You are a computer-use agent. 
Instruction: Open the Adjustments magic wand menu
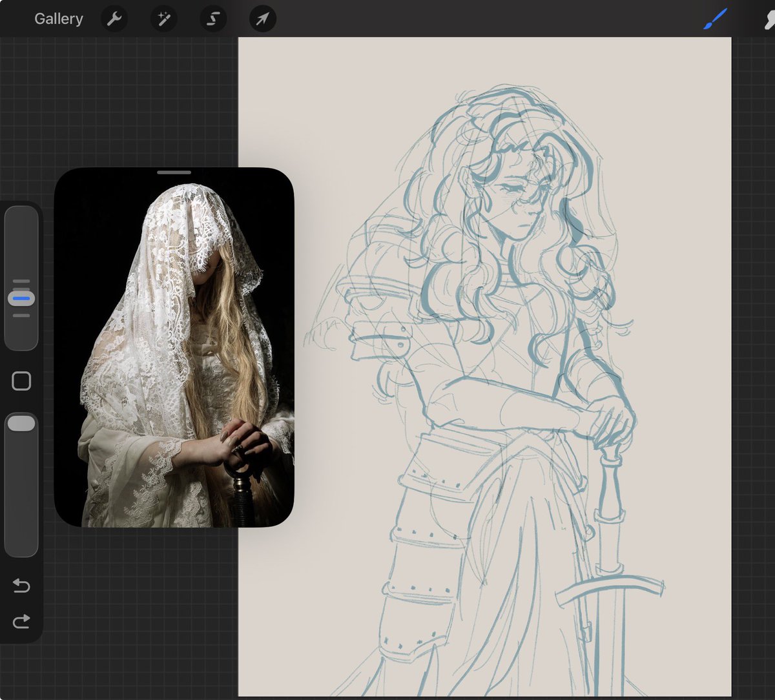(x=164, y=19)
